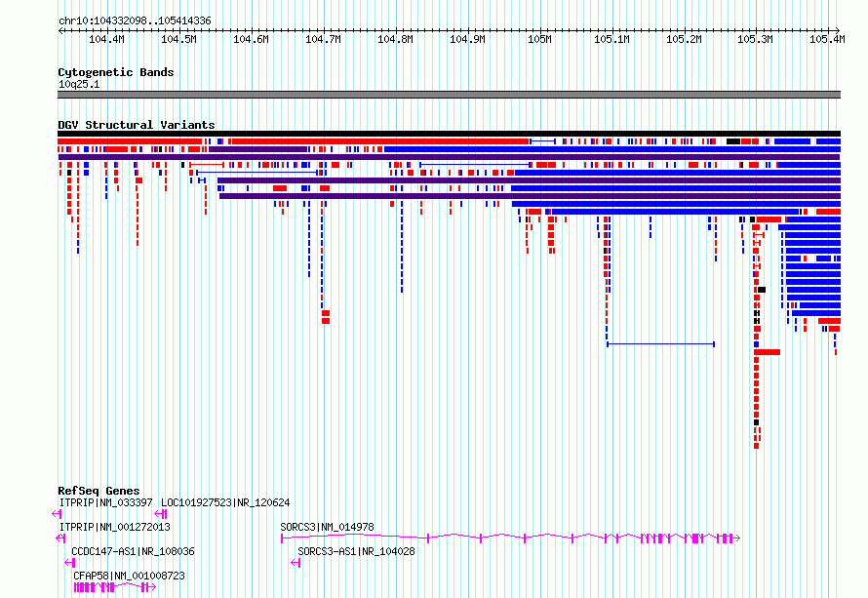Click the 104.8M ruler tick label
868x598 pixels.
(395, 39)
